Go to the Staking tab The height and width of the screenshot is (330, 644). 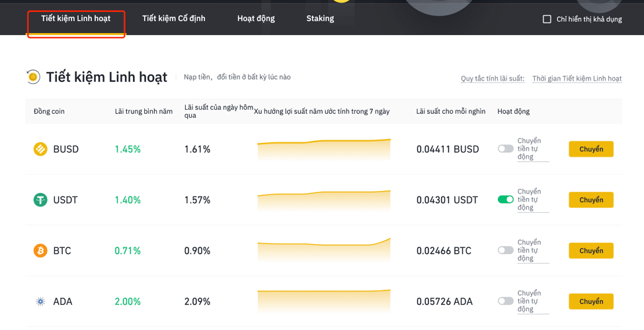pyautogui.click(x=320, y=19)
